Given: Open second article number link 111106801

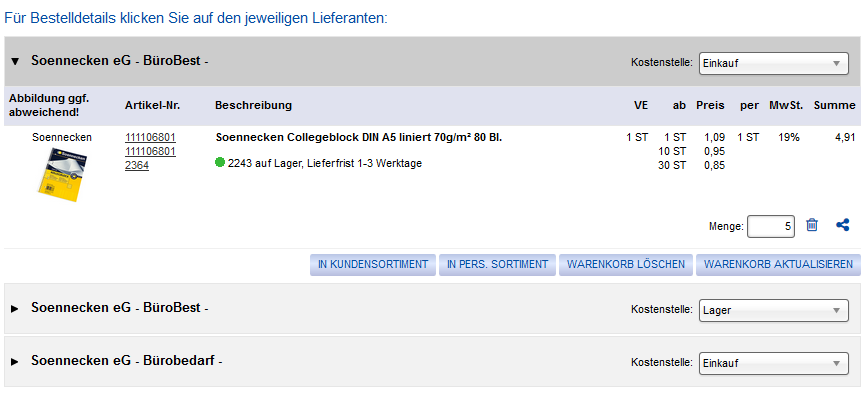Looking at the screenshot, I should click(150, 151).
